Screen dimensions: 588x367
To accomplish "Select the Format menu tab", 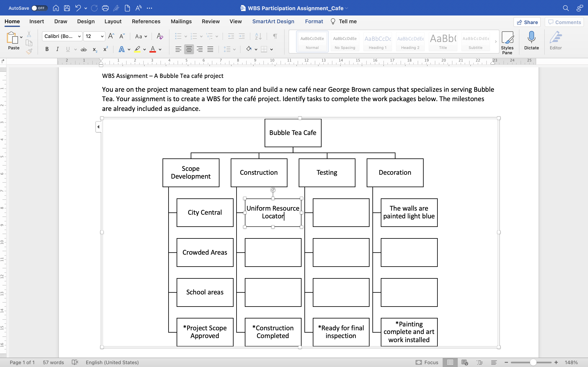I will coord(314,22).
